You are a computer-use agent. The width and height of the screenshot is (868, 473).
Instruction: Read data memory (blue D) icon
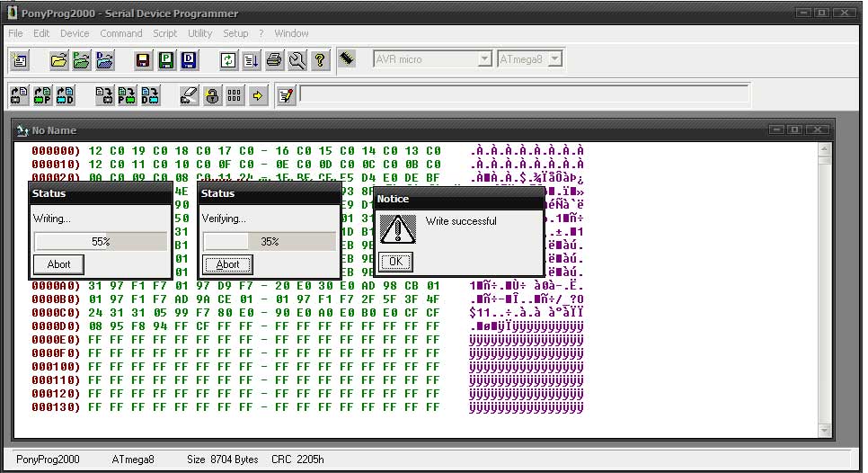click(66, 96)
